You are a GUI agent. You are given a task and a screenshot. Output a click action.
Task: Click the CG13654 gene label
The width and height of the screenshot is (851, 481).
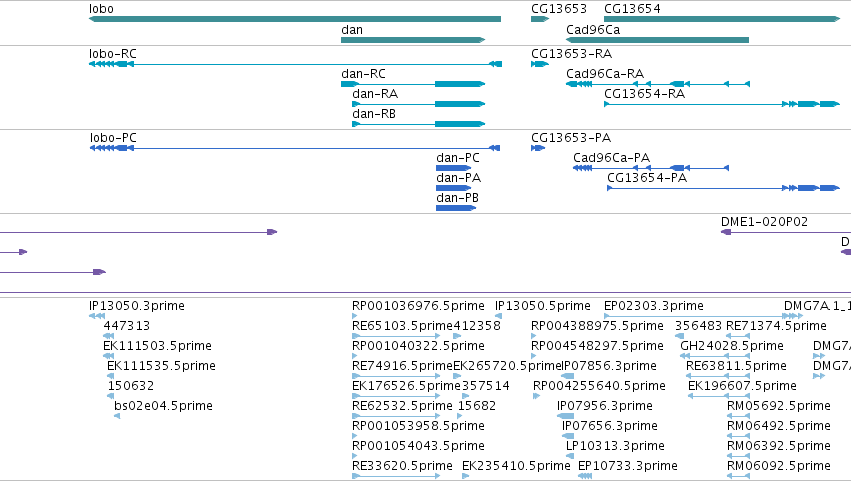(632, 9)
